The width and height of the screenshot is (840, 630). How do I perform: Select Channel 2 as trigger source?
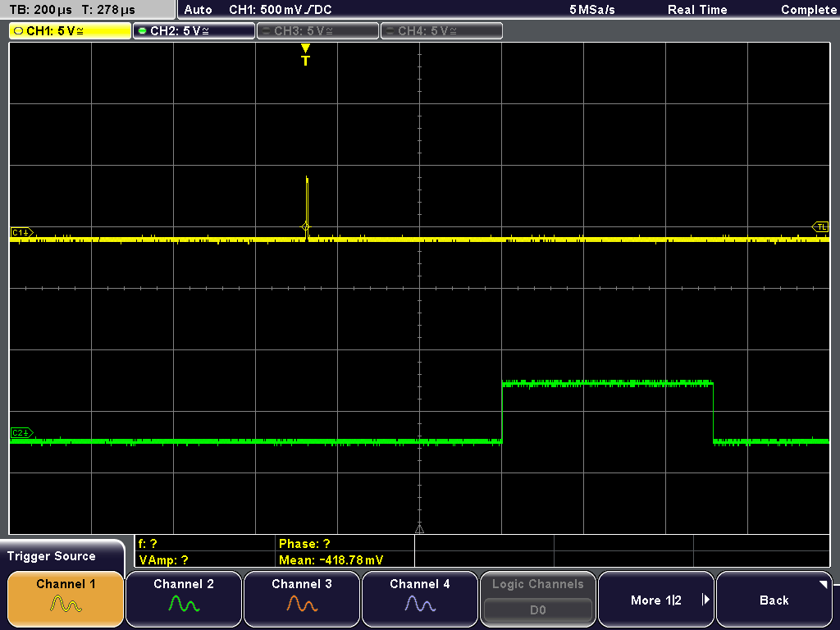click(x=184, y=599)
